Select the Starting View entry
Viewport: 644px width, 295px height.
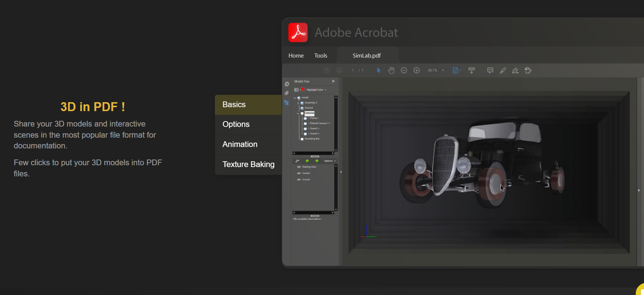pyautogui.click(x=309, y=167)
